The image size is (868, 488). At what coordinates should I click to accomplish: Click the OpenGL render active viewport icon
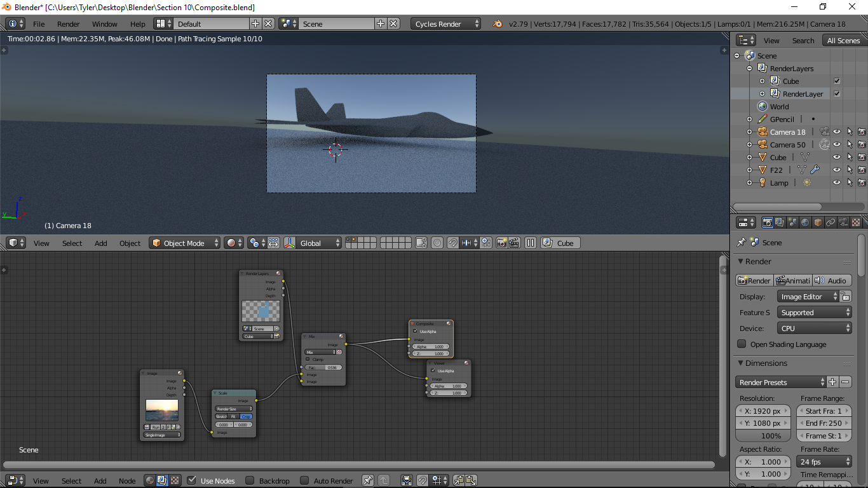point(501,243)
